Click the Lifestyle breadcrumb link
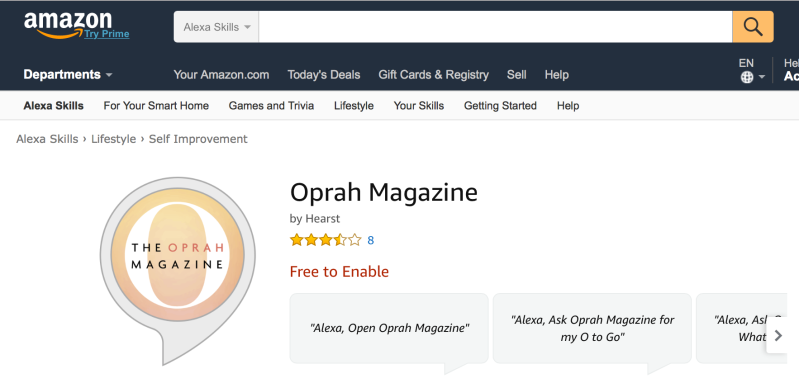This screenshot has width=799, height=388. (114, 139)
